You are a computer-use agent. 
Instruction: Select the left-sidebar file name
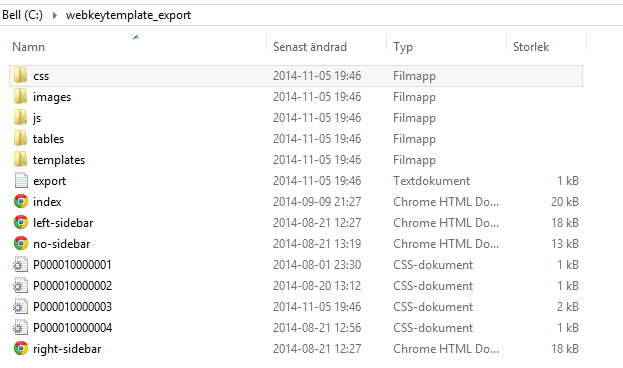(x=63, y=223)
